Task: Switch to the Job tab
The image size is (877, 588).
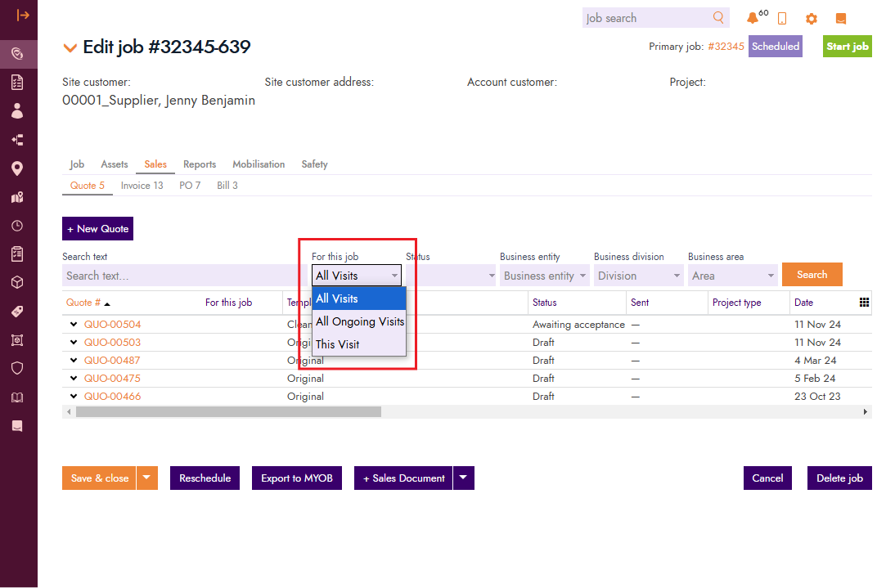Action: tap(77, 164)
